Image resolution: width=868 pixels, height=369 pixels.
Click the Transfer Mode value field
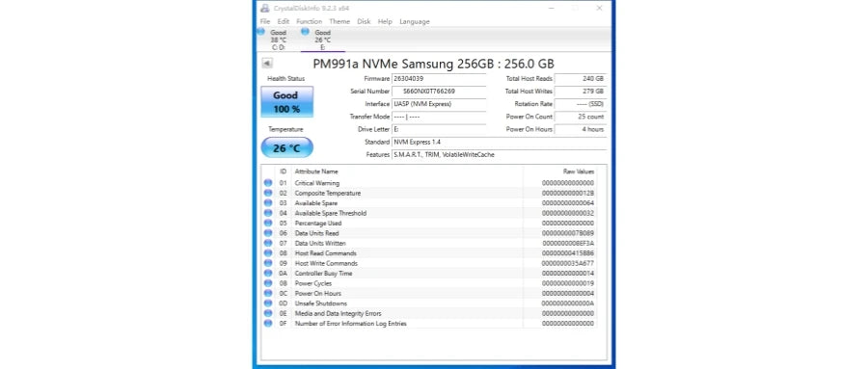439,117
